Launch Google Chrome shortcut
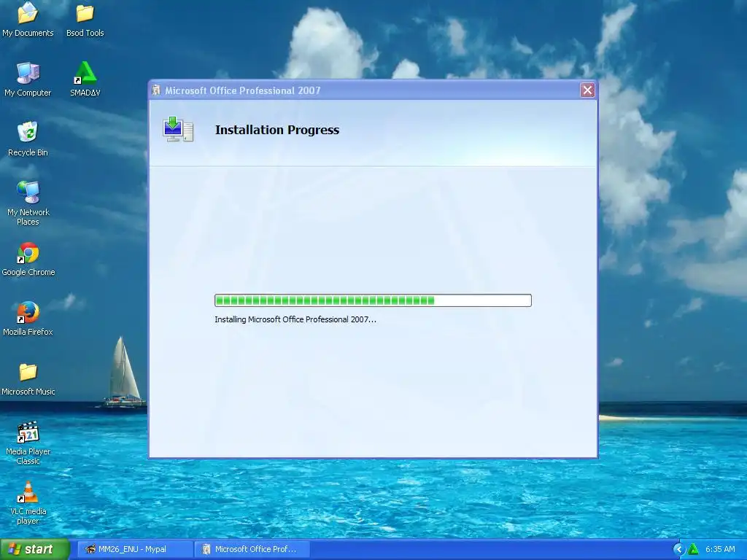 28,259
